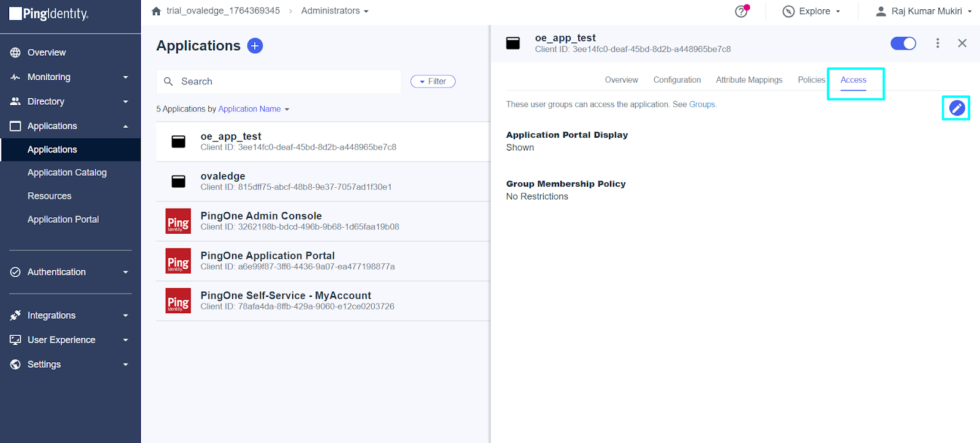Click the Directory people icon
Screen dimensions: 980x443
click(x=15, y=102)
